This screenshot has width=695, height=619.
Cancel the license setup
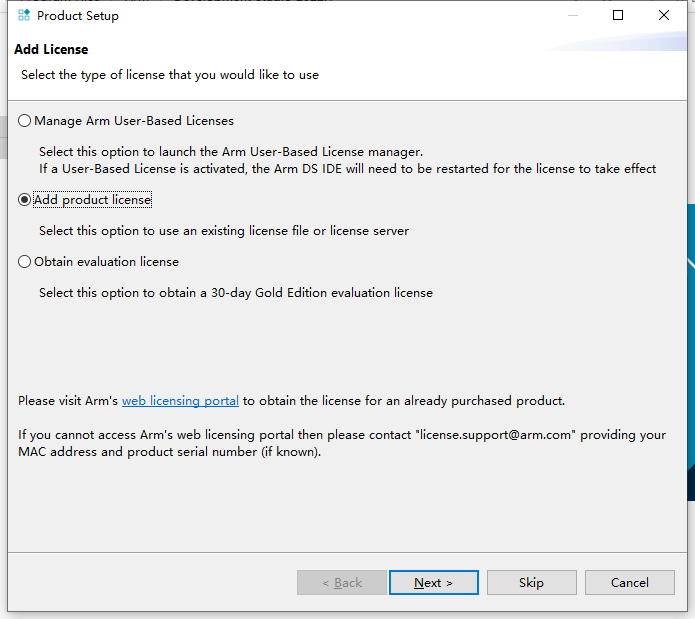(x=629, y=583)
